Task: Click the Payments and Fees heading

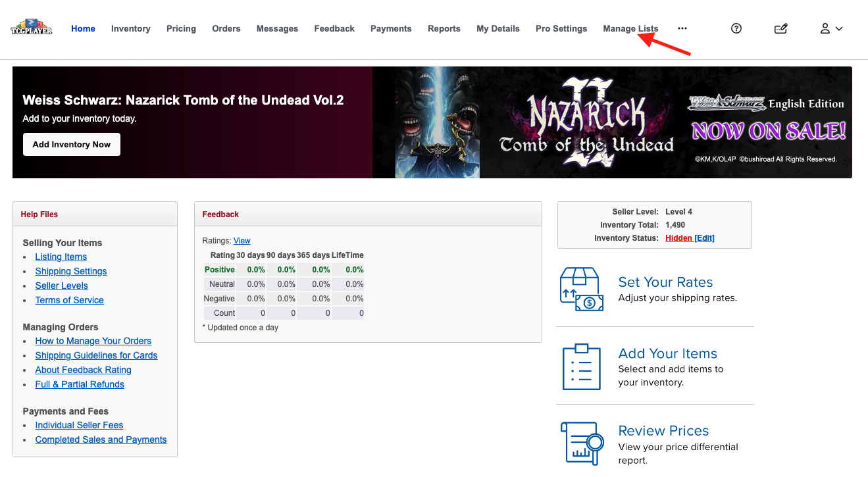Action: click(66, 411)
